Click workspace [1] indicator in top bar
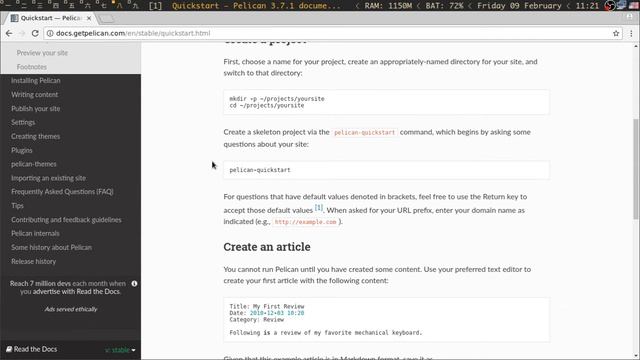Screen dimensions: 640x360 pyautogui.click(x=155, y=6)
